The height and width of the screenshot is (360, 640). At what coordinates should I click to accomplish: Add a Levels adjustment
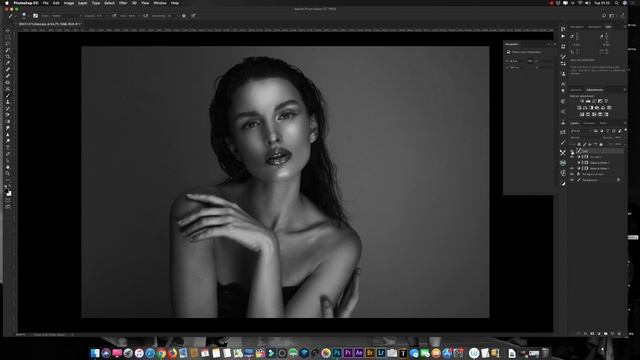[x=588, y=101]
